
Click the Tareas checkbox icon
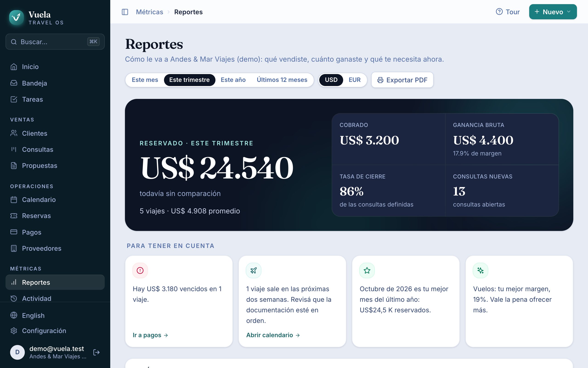(x=14, y=99)
